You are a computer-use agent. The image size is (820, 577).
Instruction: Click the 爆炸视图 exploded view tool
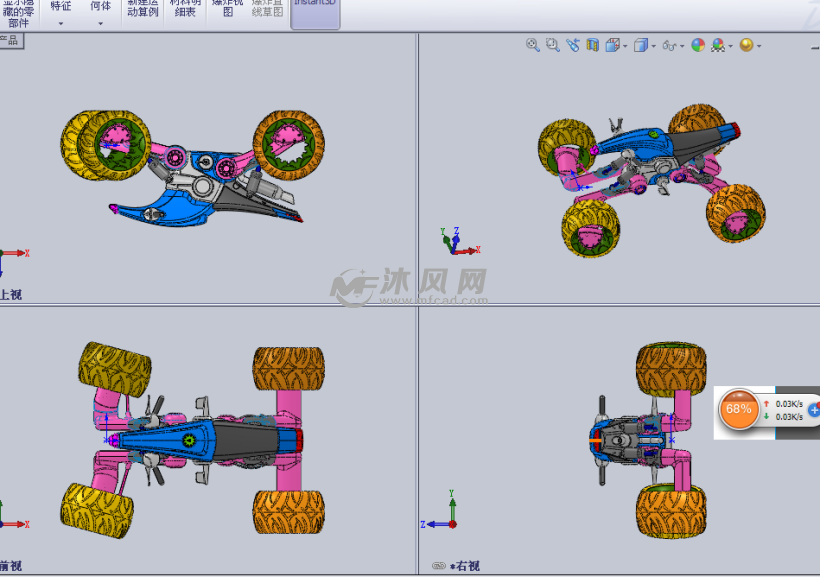[228, 8]
